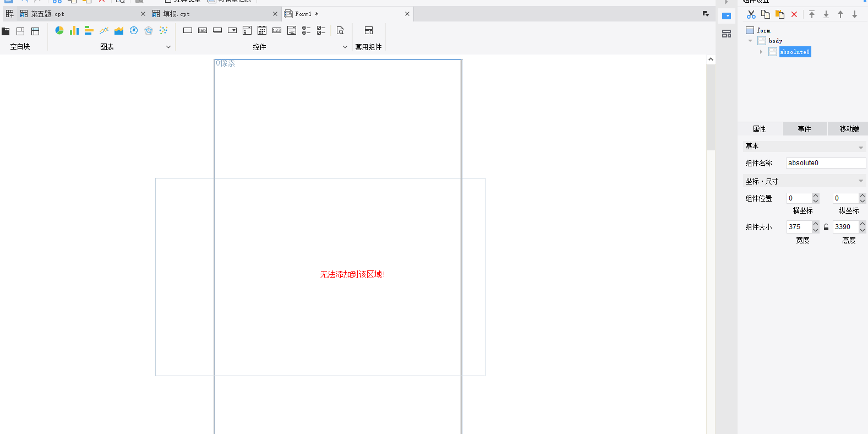Image resolution: width=868 pixels, height=434 pixels.
Task: Move component to top layer
Action: pyautogui.click(x=812, y=14)
